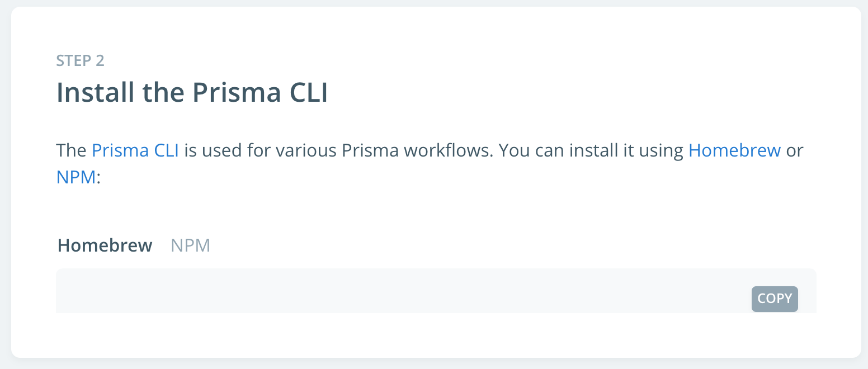Select the NPM installation option
Viewport: 868px width, 369px height.
click(x=190, y=244)
